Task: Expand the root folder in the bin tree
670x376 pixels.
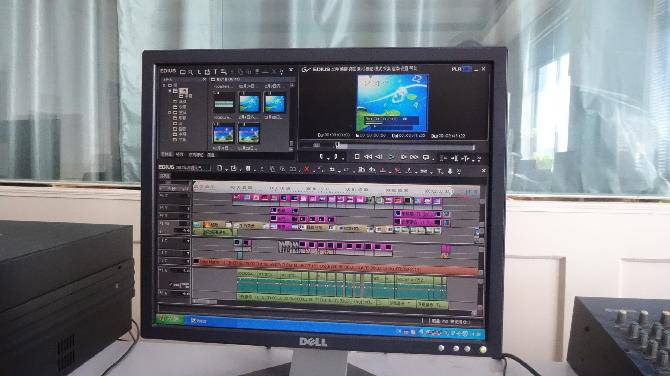Action: [165, 85]
